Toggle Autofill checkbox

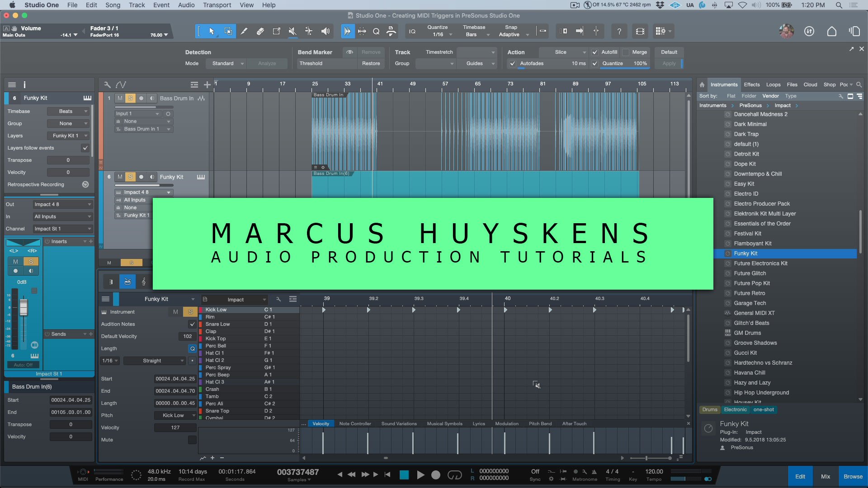(595, 52)
